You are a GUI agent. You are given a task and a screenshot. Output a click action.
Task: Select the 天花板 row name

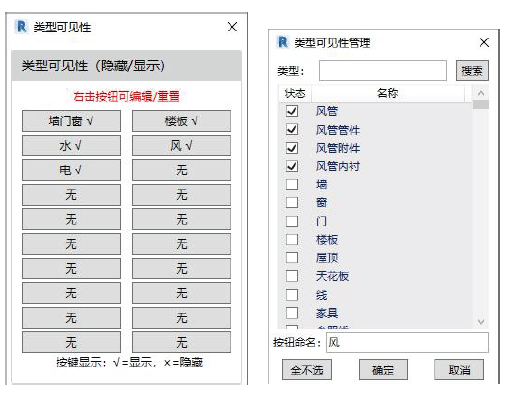(332, 276)
